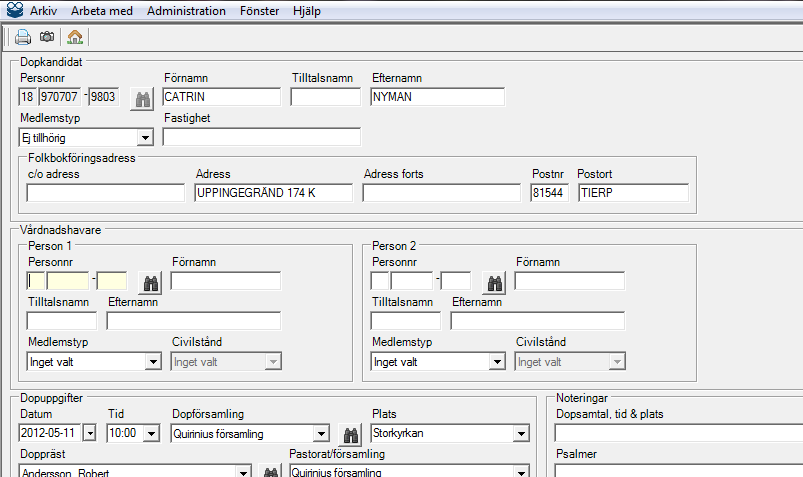The width and height of the screenshot is (803, 477).
Task: Click the Psalmer input field
Action: 679,471
